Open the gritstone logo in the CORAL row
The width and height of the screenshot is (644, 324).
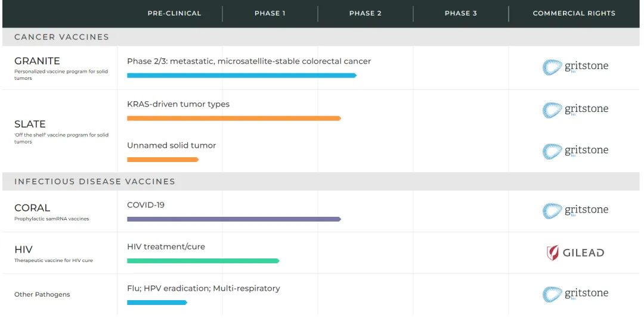575,210
